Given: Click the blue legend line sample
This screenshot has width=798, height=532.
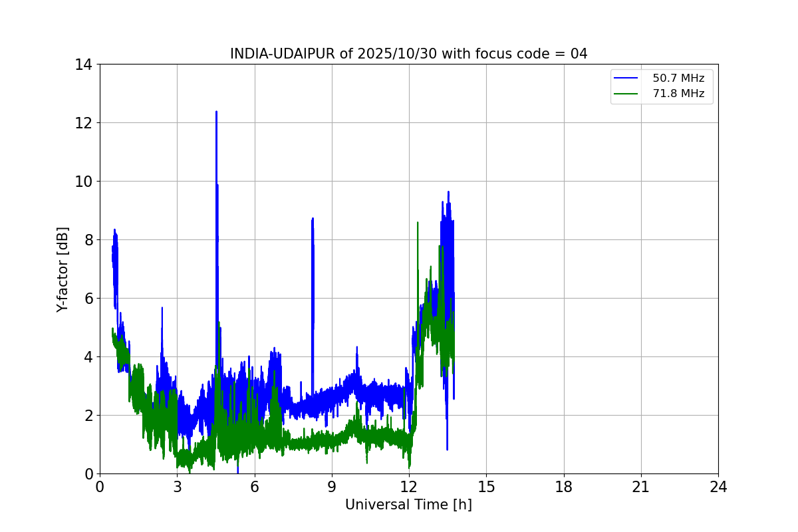Looking at the screenshot, I should pyautogui.click(x=626, y=78).
